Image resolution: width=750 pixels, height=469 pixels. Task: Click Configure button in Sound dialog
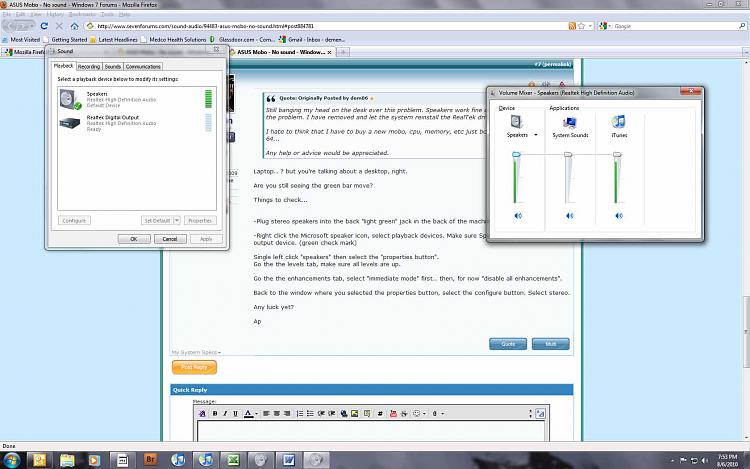coord(74,220)
